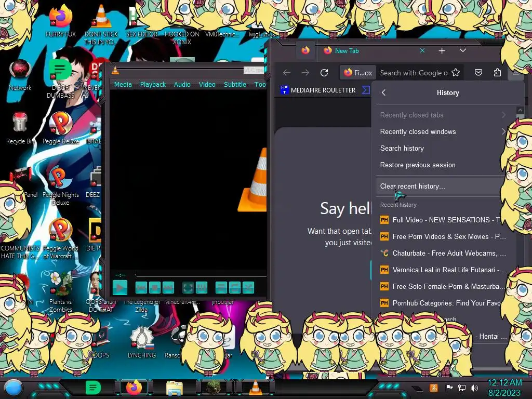532x399 pixels.
Task: Select the New Tab tab in Firefox
Action: pyautogui.click(x=373, y=50)
